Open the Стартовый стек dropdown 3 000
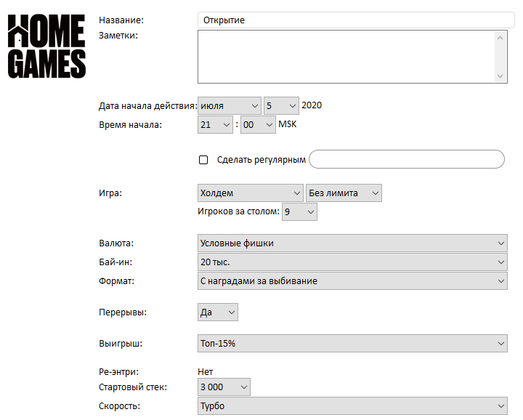This screenshot has width=523, height=420. click(x=224, y=387)
